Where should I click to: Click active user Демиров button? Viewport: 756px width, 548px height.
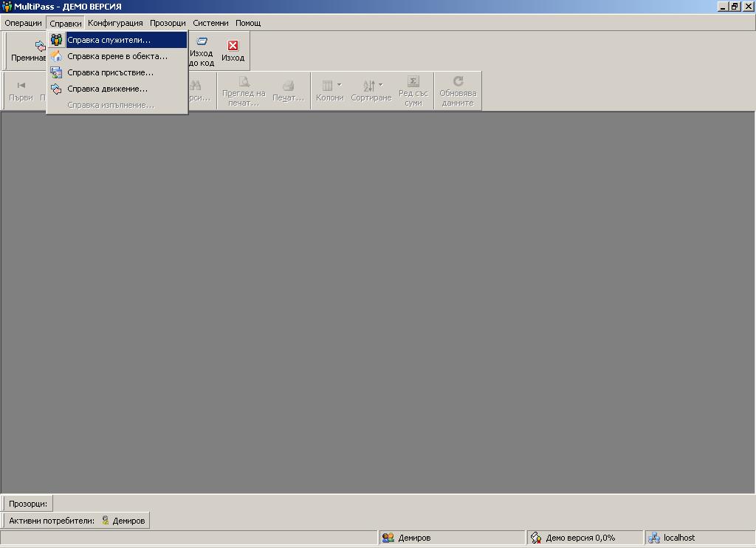[123, 521]
